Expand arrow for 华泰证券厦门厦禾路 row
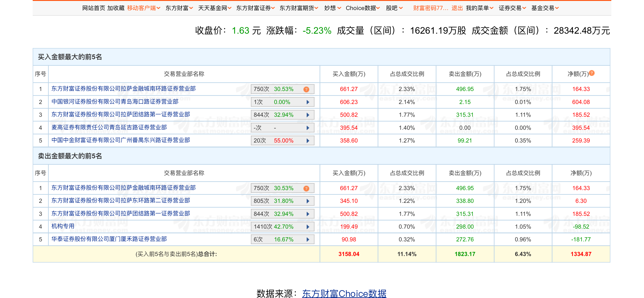644x298 pixels. click(308, 240)
